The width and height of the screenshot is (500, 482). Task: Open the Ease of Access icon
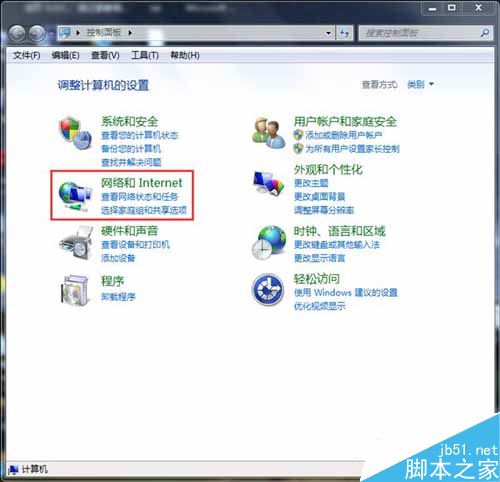(268, 289)
